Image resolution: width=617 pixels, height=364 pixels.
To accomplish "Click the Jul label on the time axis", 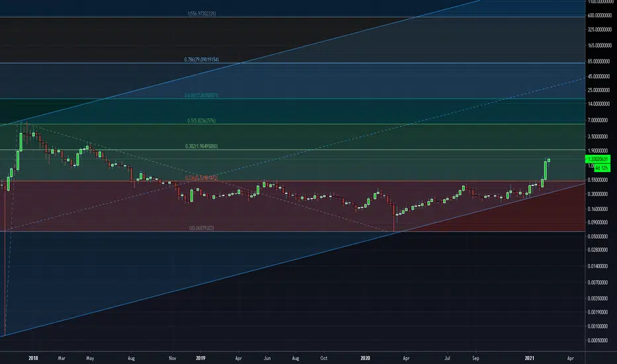I will (448, 358).
